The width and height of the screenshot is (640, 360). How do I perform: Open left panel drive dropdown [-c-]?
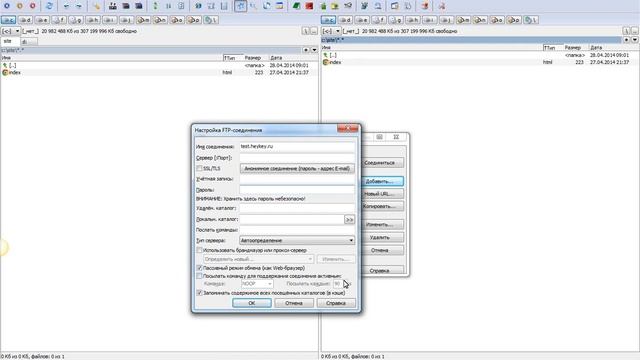[11, 31]
